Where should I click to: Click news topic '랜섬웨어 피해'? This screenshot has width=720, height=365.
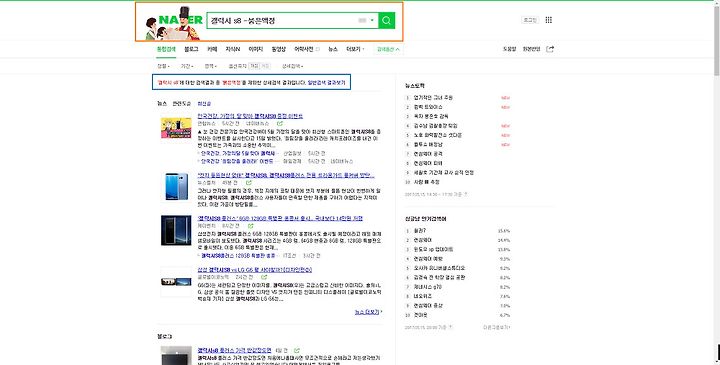click(428, 163)
